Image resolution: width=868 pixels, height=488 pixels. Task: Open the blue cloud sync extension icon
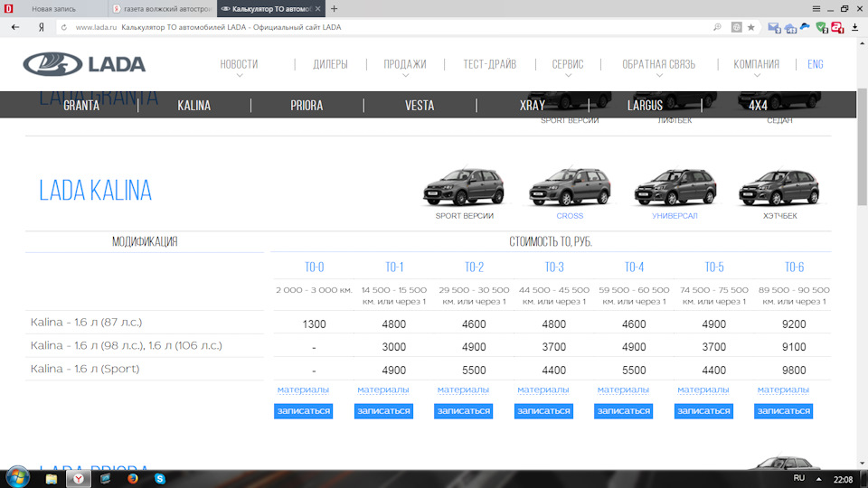click(x=806, y=26)
